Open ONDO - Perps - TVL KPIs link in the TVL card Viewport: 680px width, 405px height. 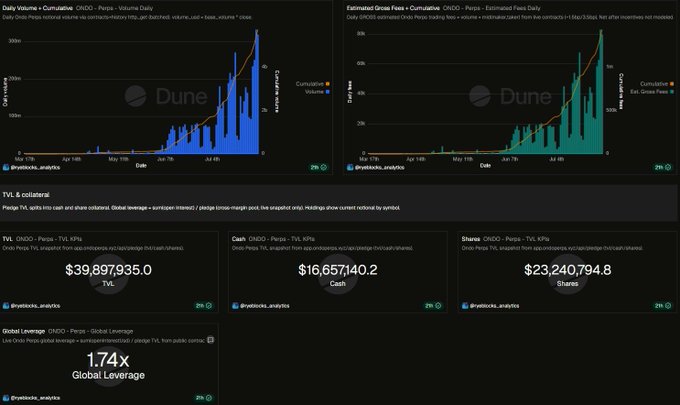click(x=49, y=239)
